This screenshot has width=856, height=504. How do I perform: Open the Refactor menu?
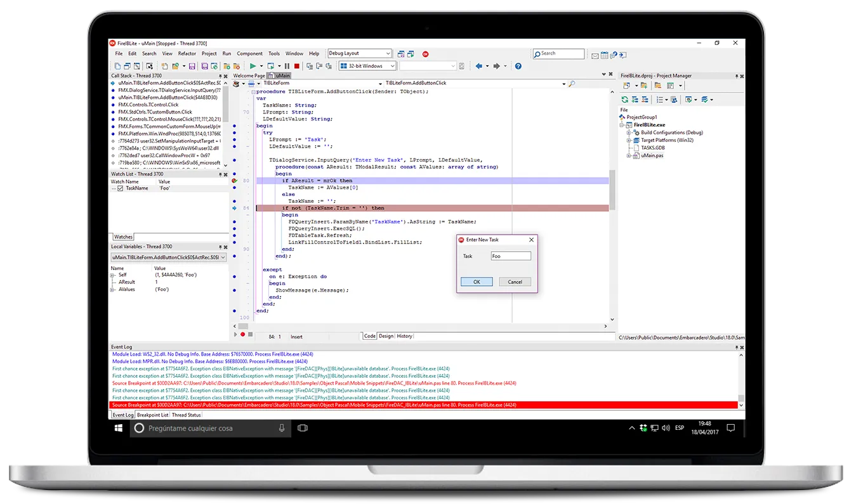187,53
